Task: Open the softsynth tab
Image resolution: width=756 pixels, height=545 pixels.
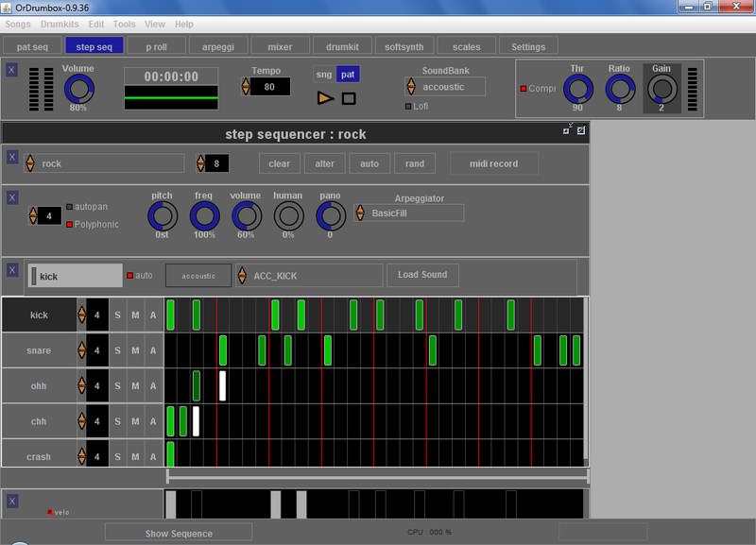Action: click(404, 46)
